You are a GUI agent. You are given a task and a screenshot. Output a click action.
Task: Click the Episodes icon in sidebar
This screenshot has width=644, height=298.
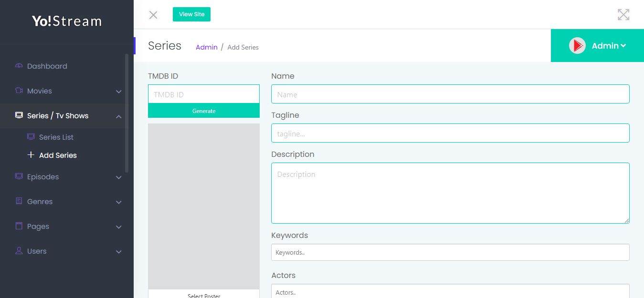pyautogui.click(x=19, y=176)
